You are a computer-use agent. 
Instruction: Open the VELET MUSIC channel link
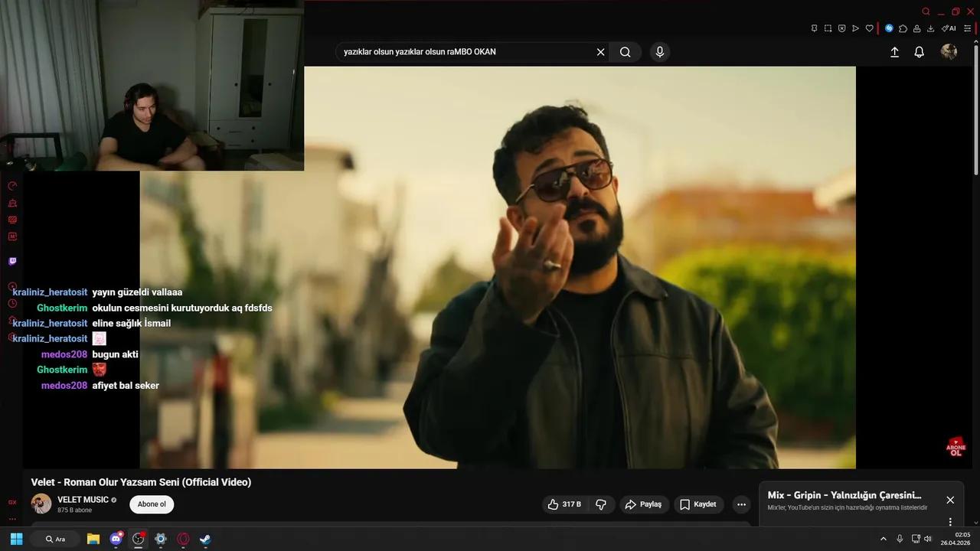pyautogui.click(x=83, y=500)
